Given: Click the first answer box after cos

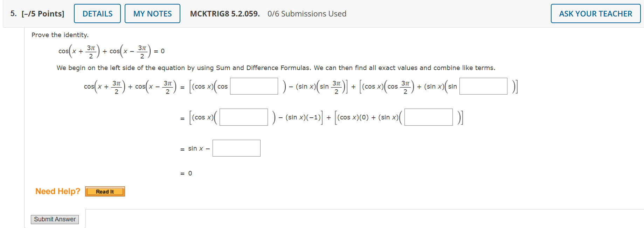Looking at the screenshot, I should pos(254,86).
